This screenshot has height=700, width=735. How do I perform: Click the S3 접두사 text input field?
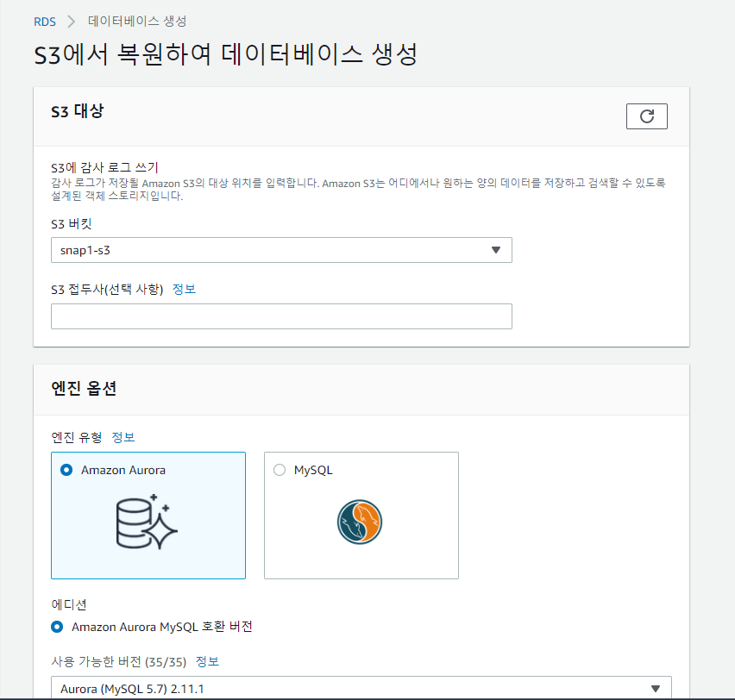(x=281, y=316)
